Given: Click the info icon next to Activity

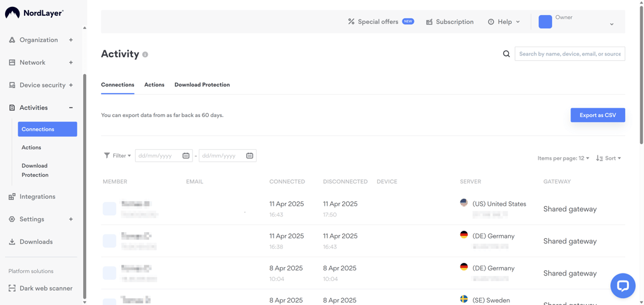Looking at the screenshot, I should pyautogui.click(x=145, y=54).
